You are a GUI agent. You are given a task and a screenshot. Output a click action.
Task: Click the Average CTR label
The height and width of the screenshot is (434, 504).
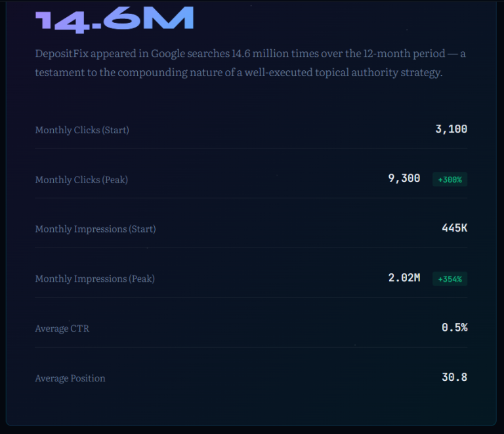coord(62,328)
